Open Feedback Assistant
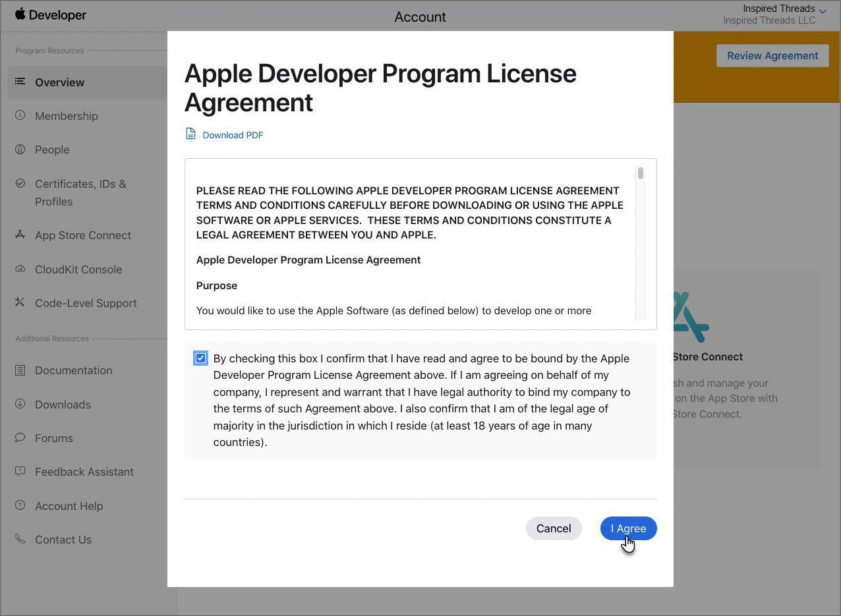 pyautogui.click(x=84, y=472)
